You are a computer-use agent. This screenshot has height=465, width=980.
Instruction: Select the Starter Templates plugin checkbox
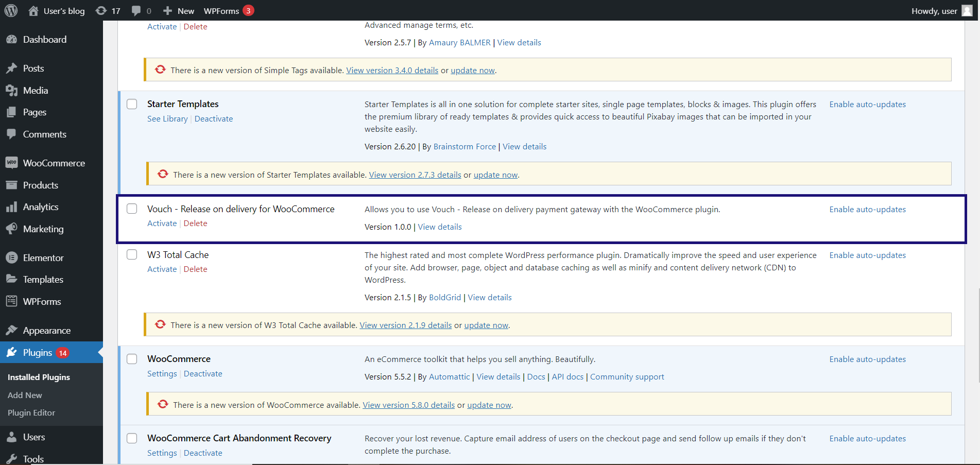[x=132, y=104]
